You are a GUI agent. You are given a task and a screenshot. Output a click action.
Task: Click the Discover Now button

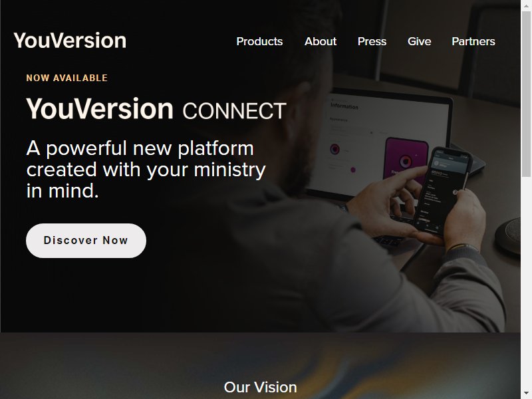(86, 241)
